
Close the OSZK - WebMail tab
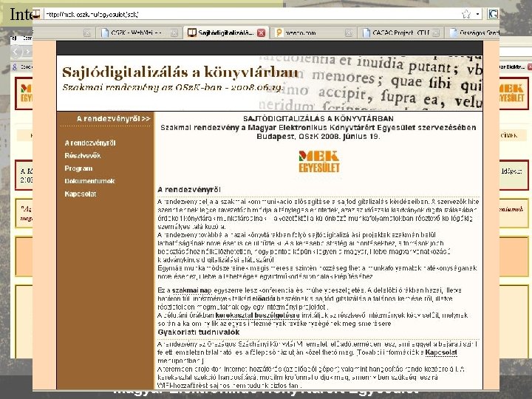click(x=174, y=33)
